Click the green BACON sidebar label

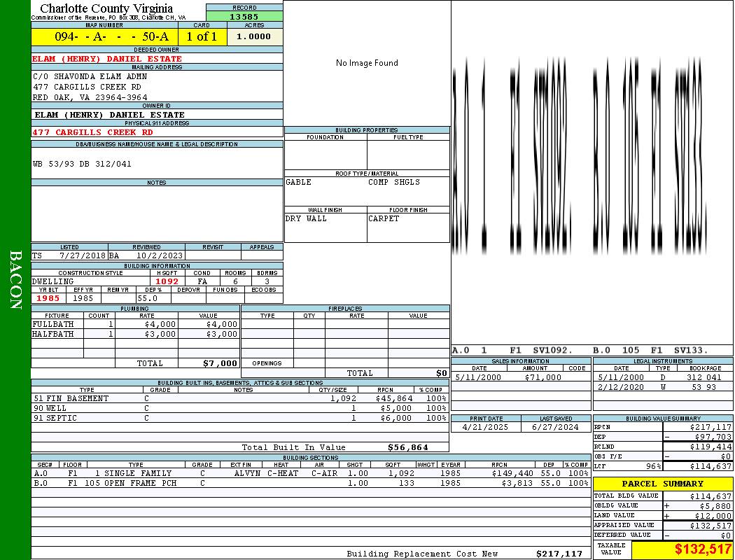(15, 280)
